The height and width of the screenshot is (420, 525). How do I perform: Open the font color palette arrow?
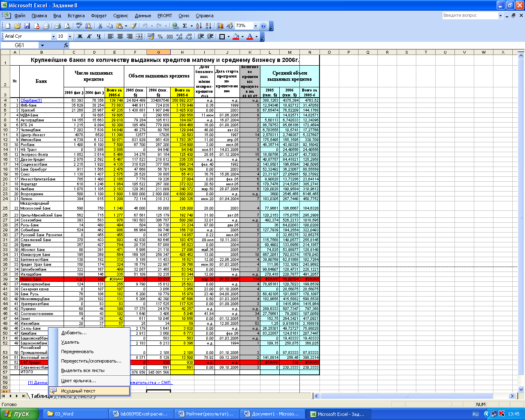(x=256, y=37)
